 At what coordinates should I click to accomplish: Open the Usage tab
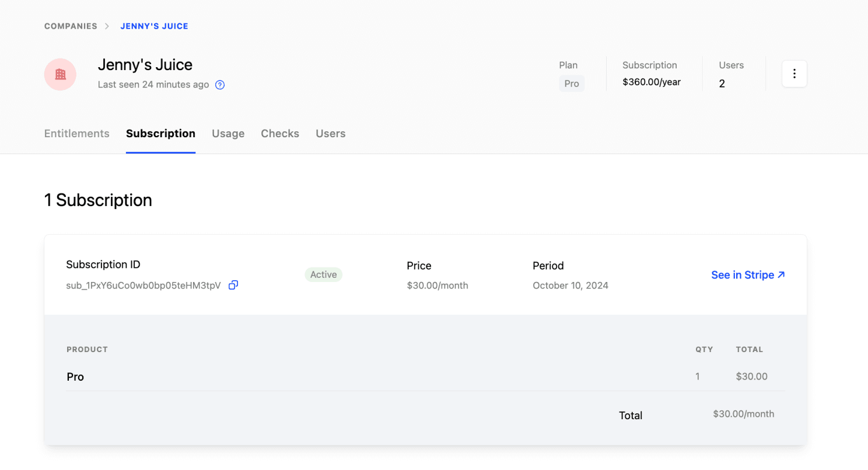[x=228, y=134]
